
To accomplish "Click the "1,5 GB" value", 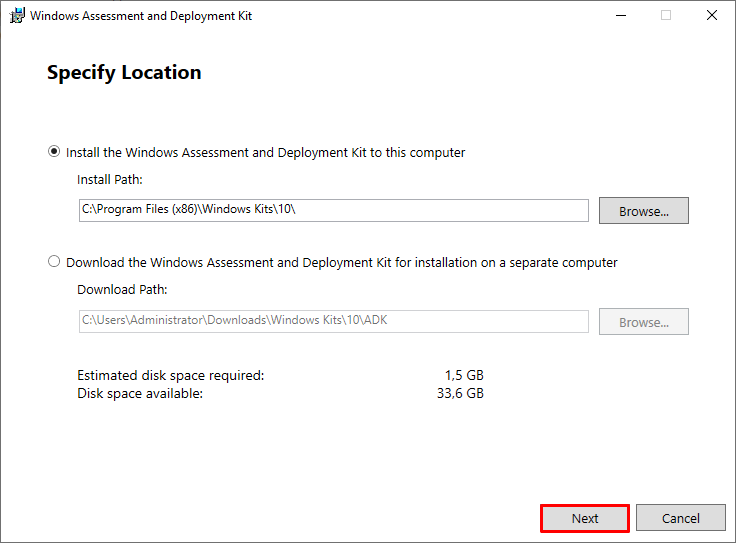I will (464, 375).
